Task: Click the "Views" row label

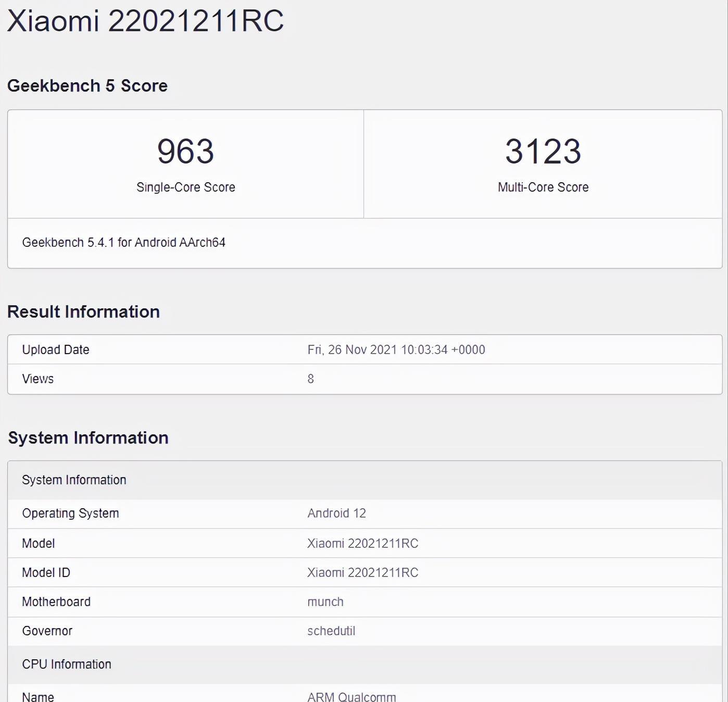Action: 38,379
